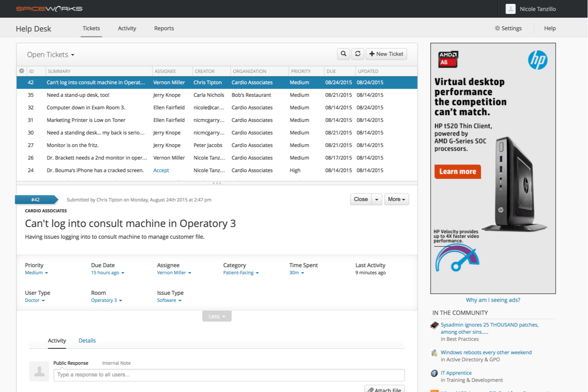This screenshot has width=588, height=392.
Task: Attach a file to the response
Action: (x=384, y=389)
